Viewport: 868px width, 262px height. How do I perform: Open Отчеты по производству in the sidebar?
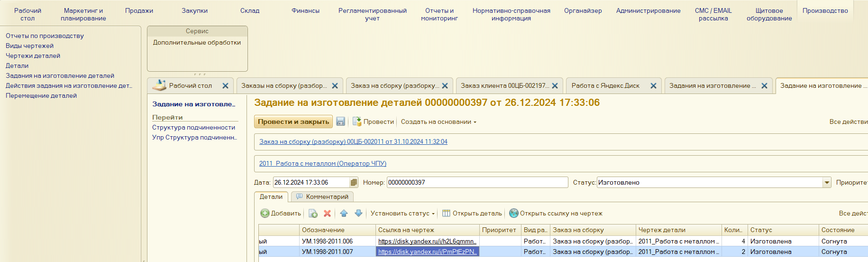45,36
